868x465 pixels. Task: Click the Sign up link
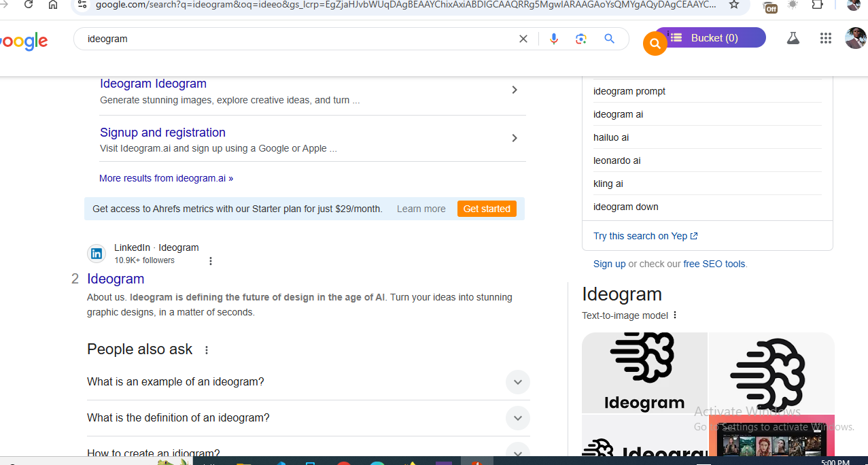click(609, 264)
